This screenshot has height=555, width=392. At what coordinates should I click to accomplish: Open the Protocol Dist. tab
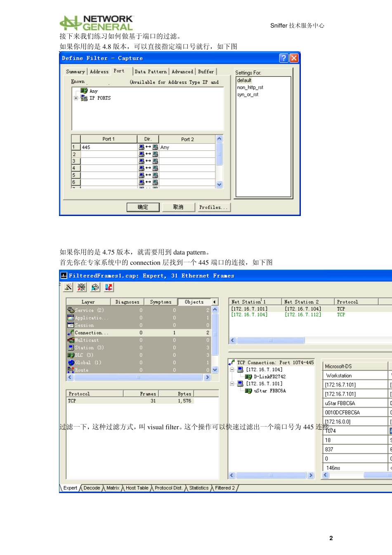168,488
